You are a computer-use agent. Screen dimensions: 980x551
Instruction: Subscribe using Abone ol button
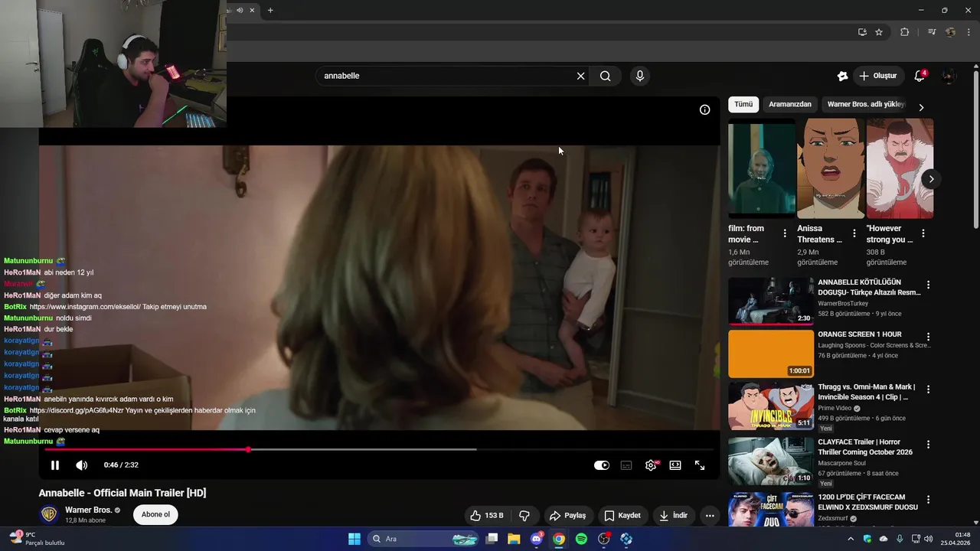pyautogui.click(x=155, y=514)
